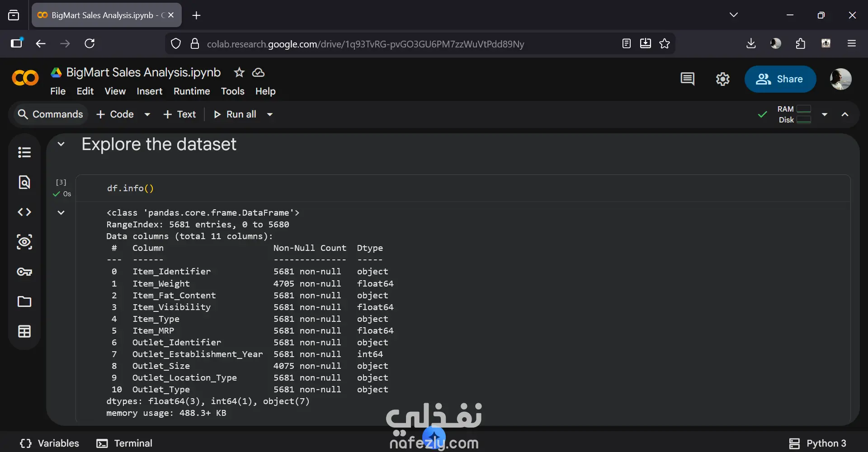Click the browser address bar URL
Image resolution: width=868 pixels, height=452 pixels.
365,44
